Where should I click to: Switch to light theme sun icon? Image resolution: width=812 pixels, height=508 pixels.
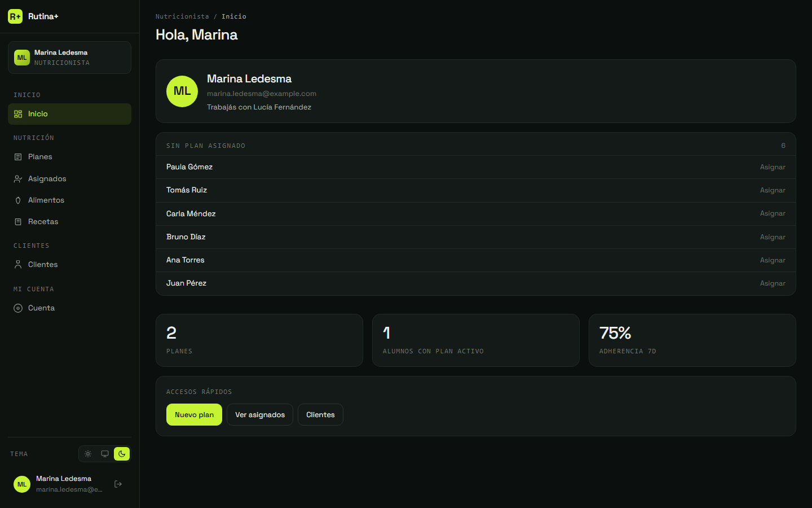click(x=88, y=454)
